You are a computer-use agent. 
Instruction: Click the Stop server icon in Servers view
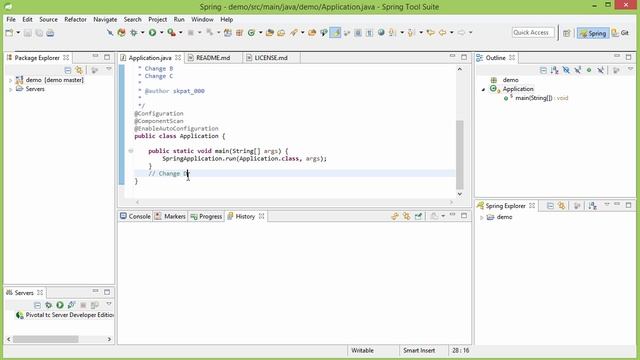pyautogui.click(x=83, y=305)
